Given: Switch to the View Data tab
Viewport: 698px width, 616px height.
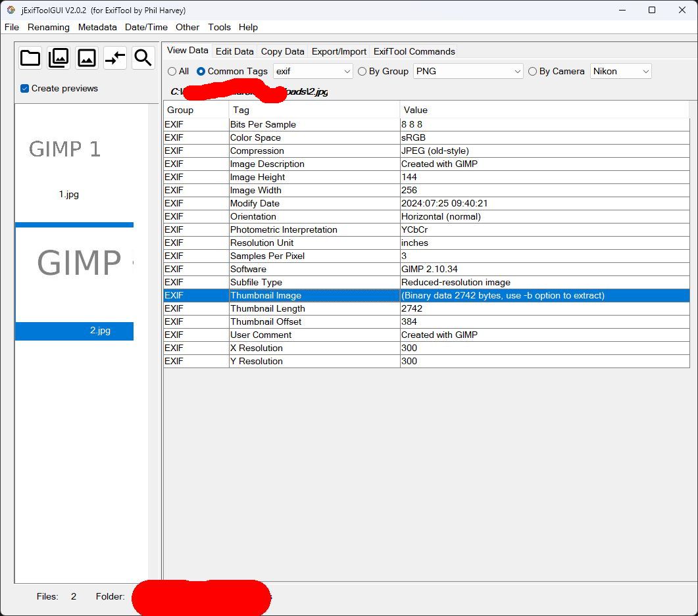Looking at the screenshot, I should (187, 50).
